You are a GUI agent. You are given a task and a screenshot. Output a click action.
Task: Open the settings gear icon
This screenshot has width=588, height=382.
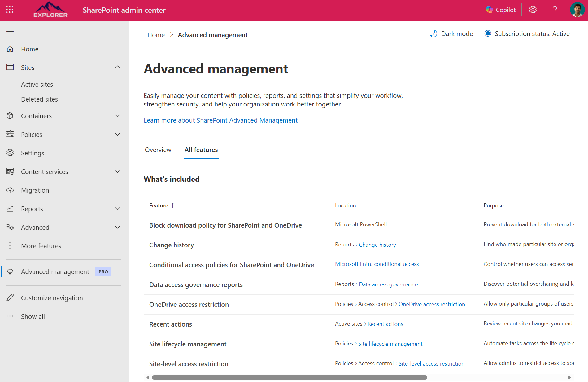pyautogui.click(x=533, y=10)
